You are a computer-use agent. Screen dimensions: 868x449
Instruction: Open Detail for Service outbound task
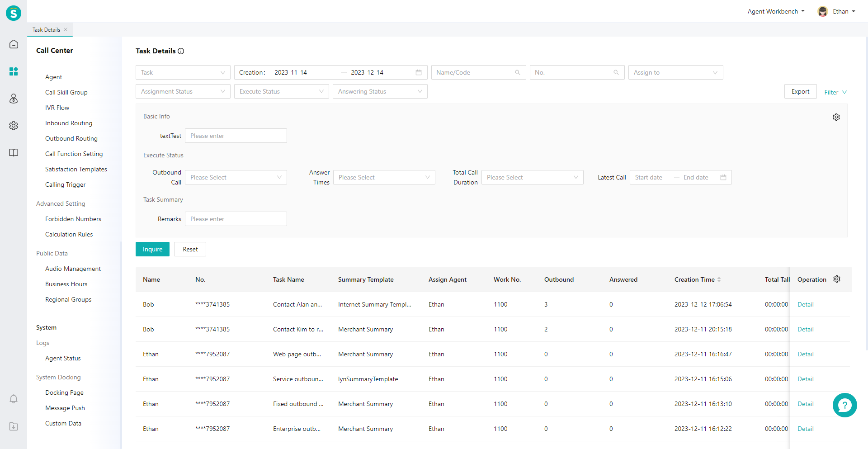[x=805, y=379]
